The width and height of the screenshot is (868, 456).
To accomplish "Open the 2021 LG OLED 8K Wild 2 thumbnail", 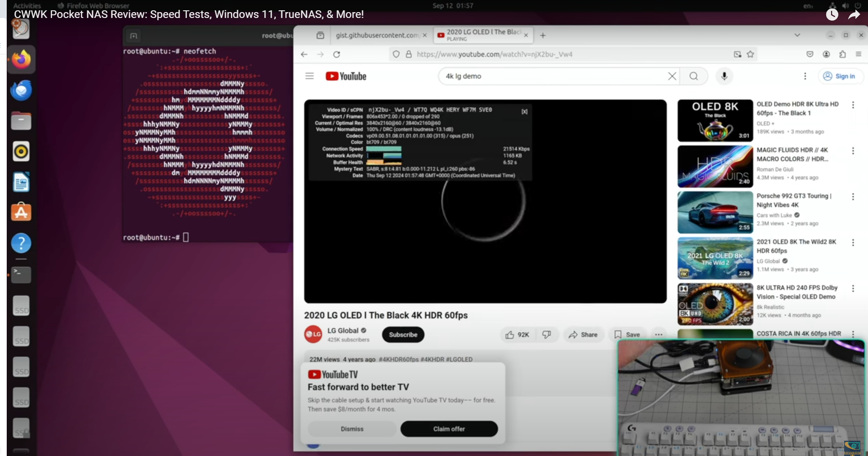I will click(715, 258).
